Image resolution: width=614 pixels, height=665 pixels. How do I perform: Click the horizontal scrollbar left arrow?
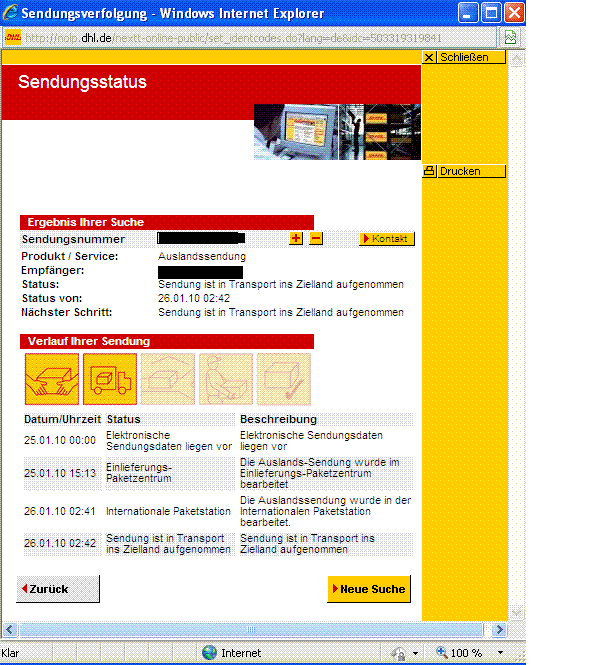pos(10,629)
